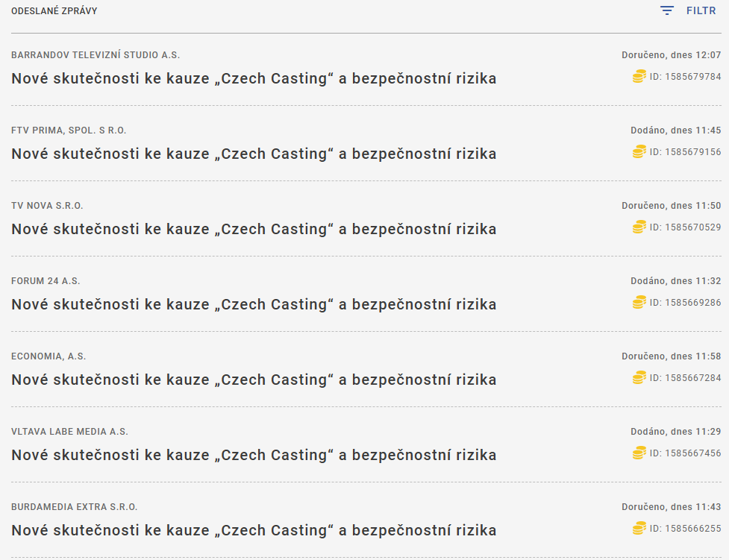Open the Burdamedia Extra s.r.o. message subject
Viewport: 729px width, 560px height.
[254, 531]
